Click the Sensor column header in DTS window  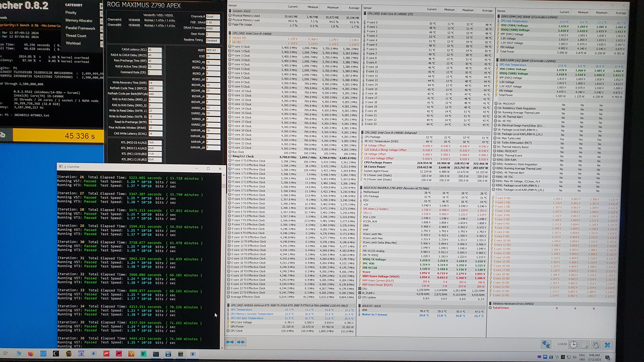click(x=367, y=8)
